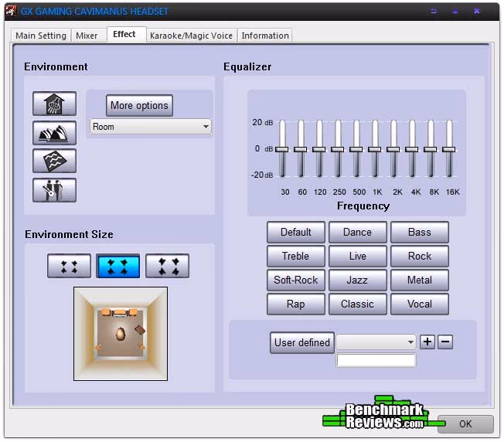
Task: Click the 1K equalizer slider handle
Action: [x=375, y=150]
